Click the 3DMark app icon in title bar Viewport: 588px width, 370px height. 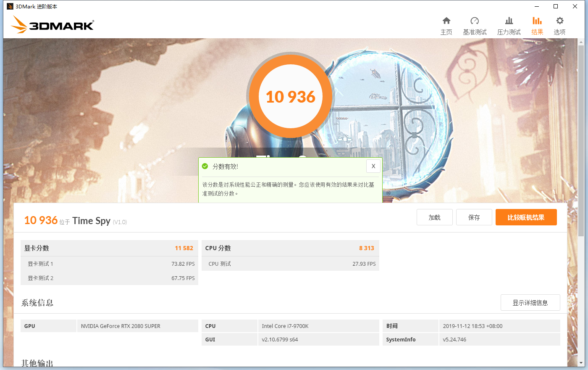(x=10, y=6)
